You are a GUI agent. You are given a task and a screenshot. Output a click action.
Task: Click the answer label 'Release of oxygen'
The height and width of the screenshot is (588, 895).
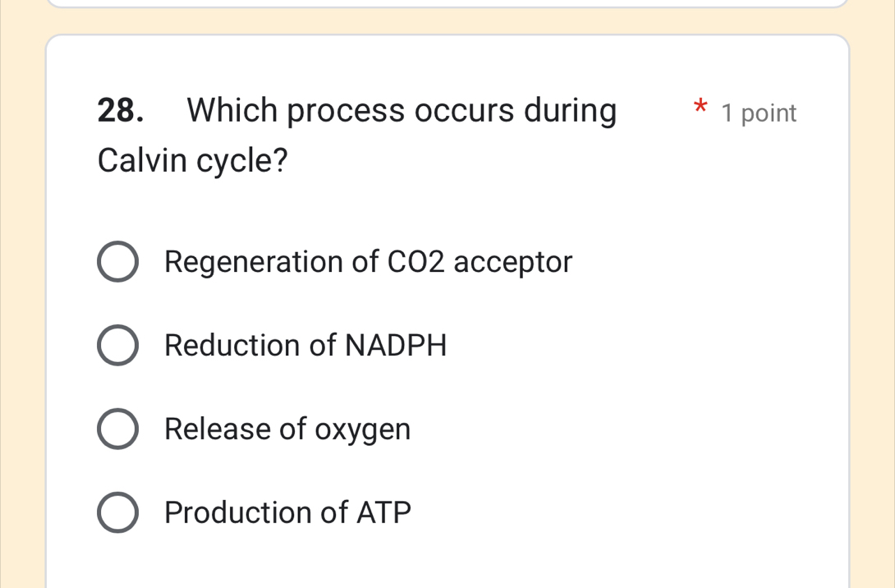pos(287,428)
